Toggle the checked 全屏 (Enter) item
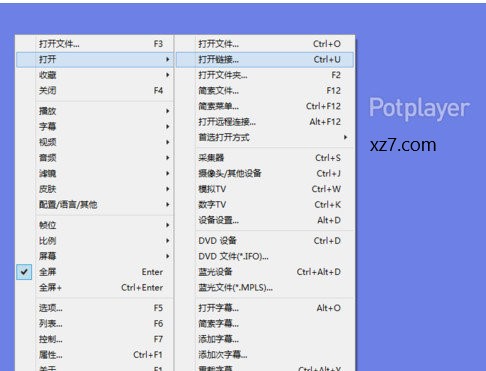Viewport: 486px width, 371px height. [x=95, y=272]
